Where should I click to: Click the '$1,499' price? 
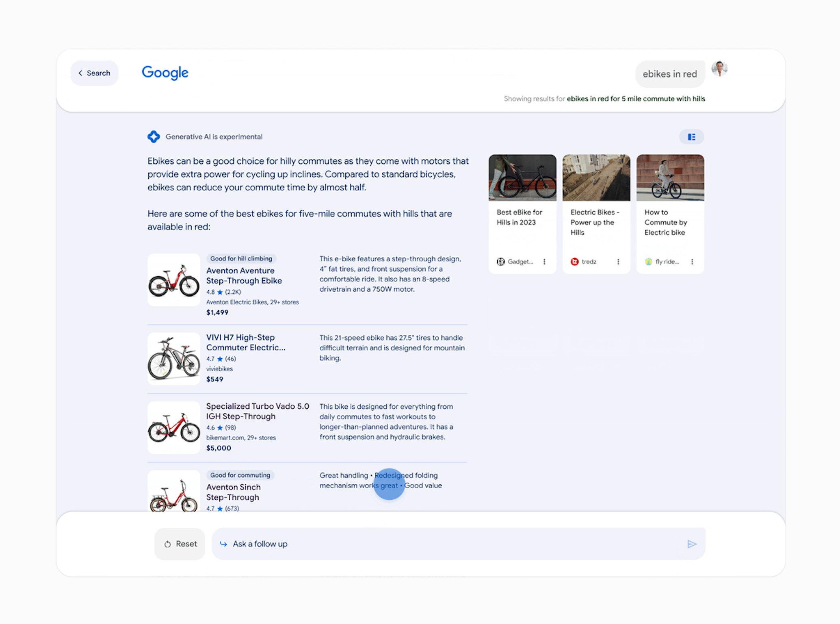coord(217,312)
